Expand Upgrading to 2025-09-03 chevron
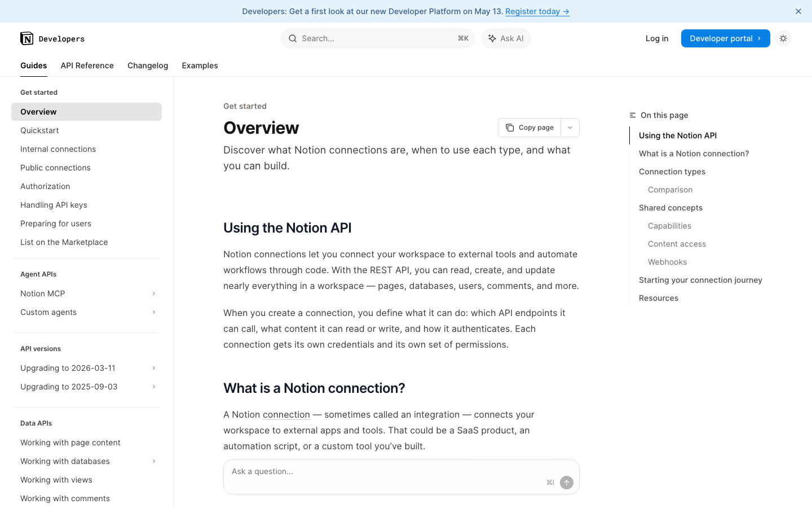 coord(154,387)
